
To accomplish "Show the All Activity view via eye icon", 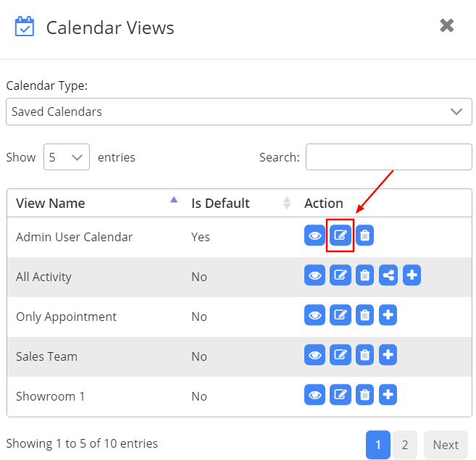I will 314,275.
